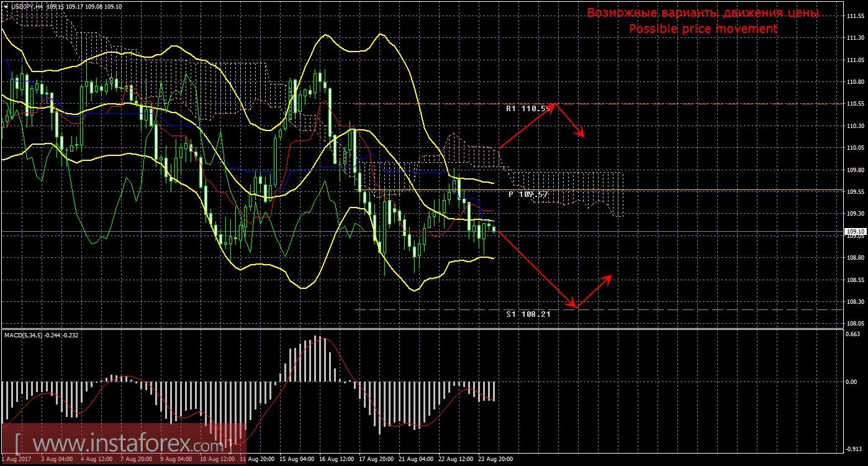868x466 pixels.
Task: Click the '16 Aug 12:00' time axis label
Action: click(338, 460)
